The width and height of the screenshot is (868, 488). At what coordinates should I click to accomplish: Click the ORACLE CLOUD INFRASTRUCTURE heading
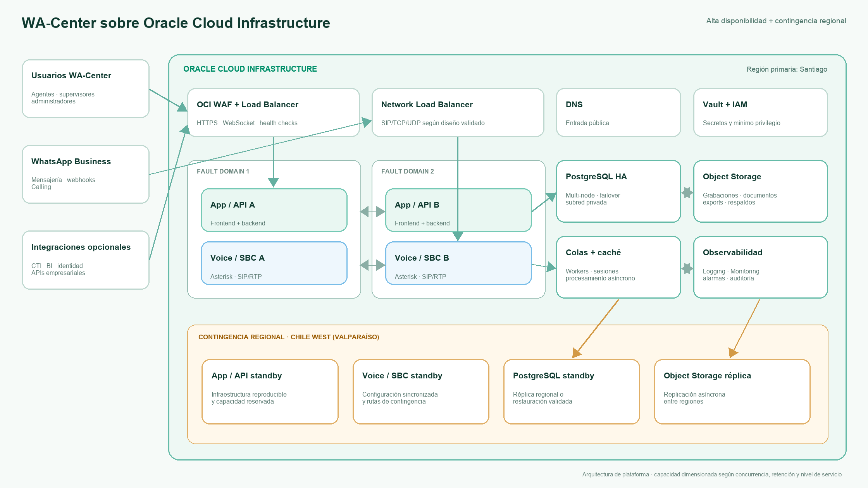click(x=250, y=69)
